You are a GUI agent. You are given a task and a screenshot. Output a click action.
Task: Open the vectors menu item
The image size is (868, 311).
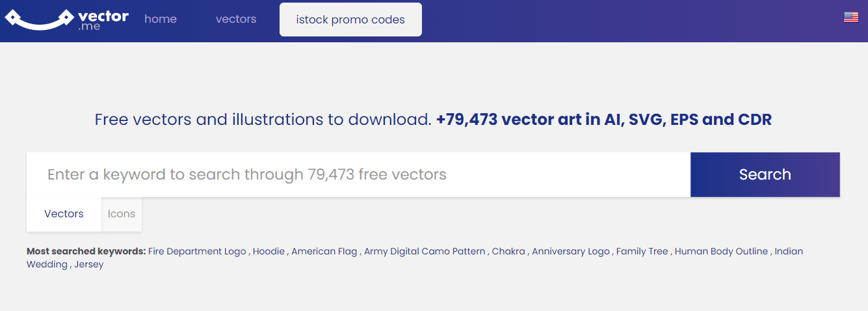(x=236, y=20)
